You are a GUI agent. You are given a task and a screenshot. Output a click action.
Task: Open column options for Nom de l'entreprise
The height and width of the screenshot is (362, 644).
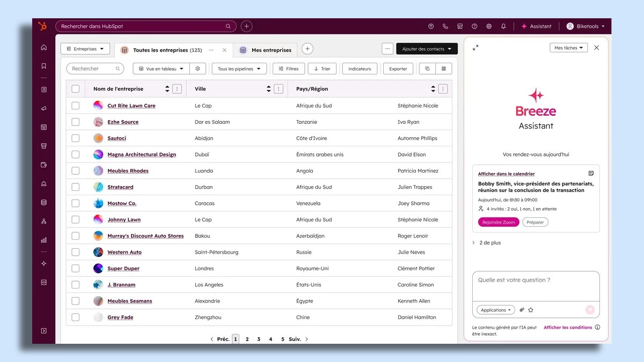pyautogui.click(x=177, y=89)
